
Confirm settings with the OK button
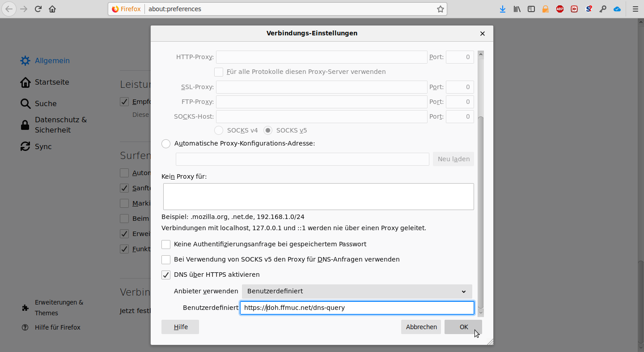463,327
